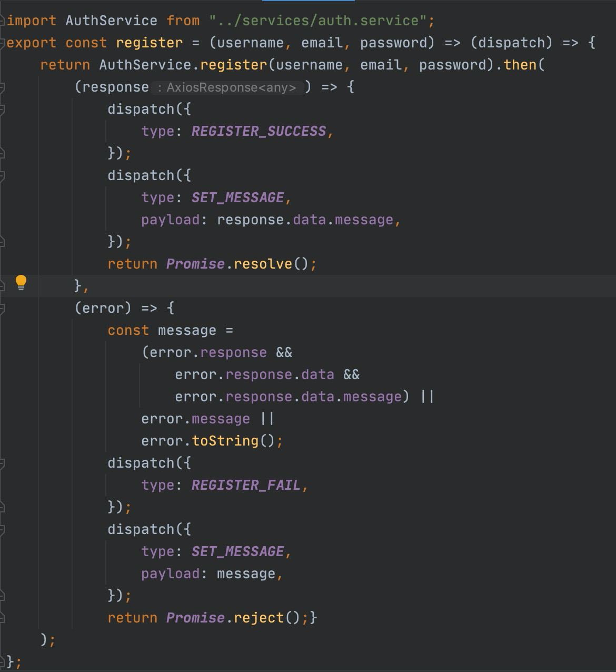Click SET_MESSAGE above payload: message

tap(237, 551)
